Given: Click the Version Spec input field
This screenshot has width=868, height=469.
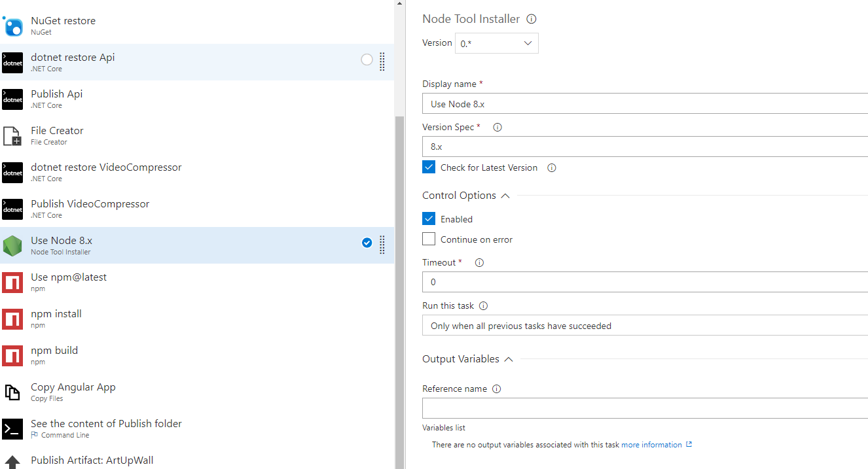Looking at the screenshot, I should click(x=645, y=147).
